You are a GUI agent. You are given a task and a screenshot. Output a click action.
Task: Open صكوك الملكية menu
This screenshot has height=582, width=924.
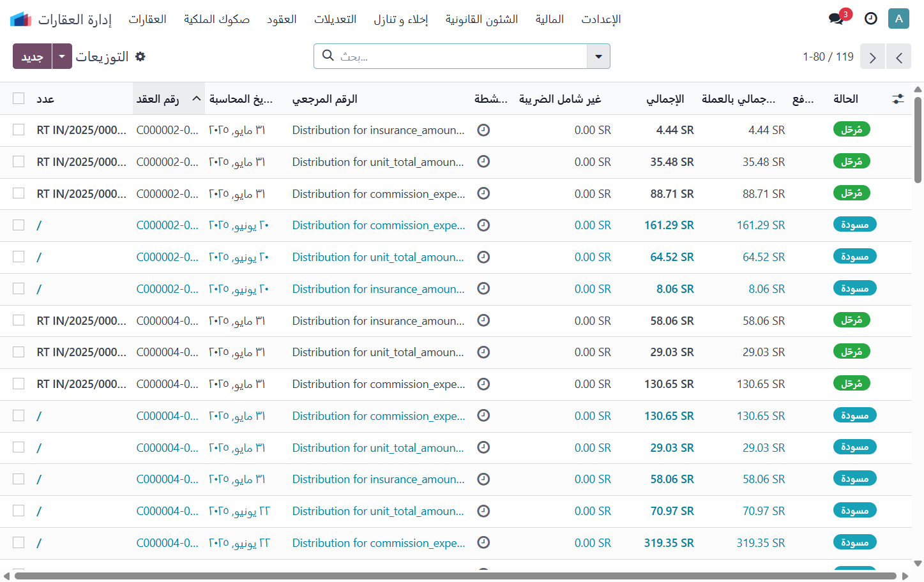pos(216,19)
